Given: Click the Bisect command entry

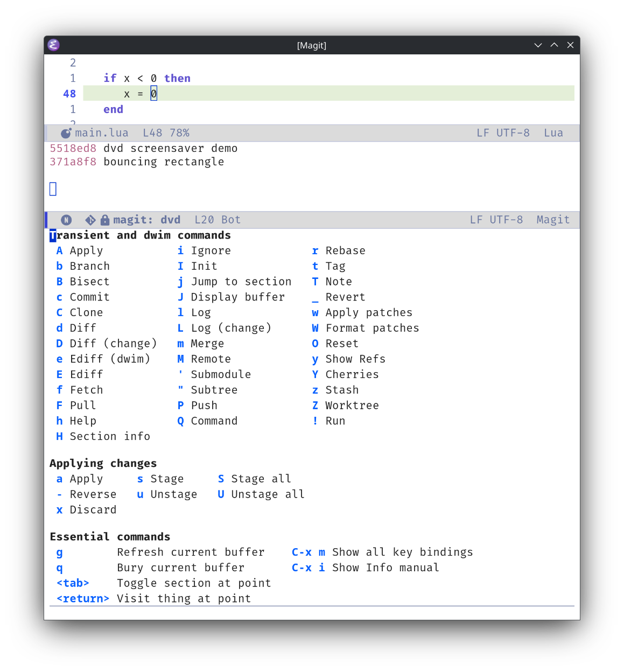Looking at the screenshot, I should pos(83,282).
